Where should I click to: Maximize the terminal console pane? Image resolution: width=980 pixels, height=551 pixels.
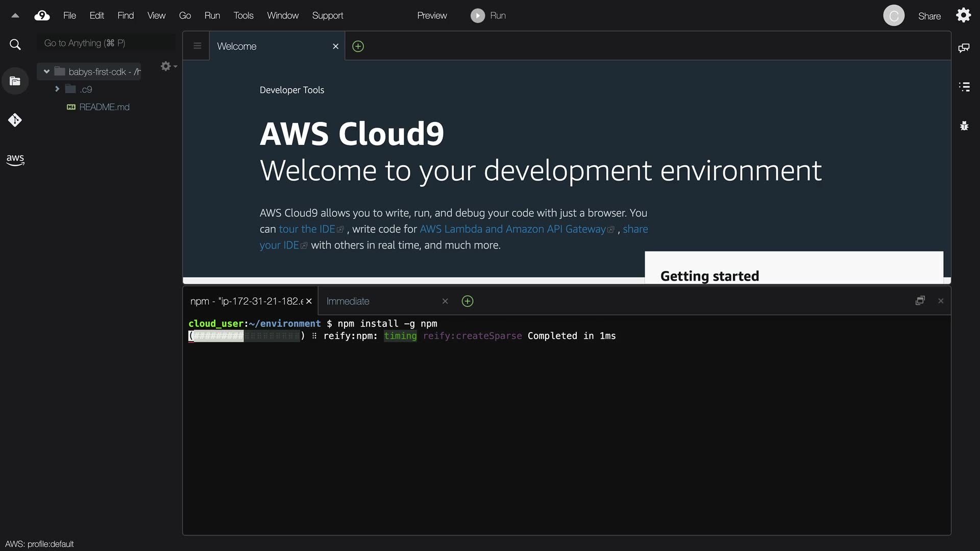[920, 301]
